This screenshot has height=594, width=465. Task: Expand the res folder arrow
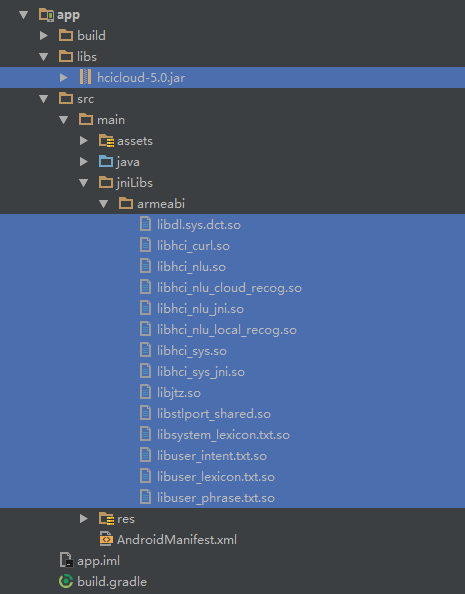[x=84, y=519]
